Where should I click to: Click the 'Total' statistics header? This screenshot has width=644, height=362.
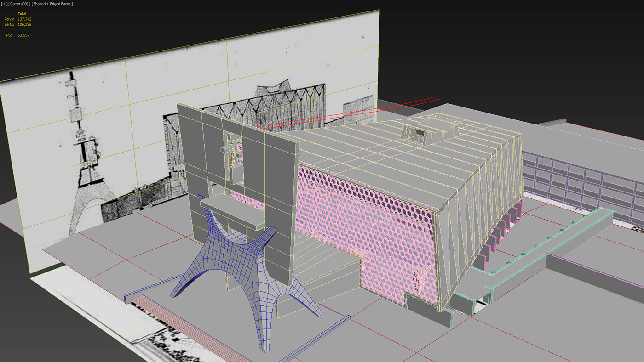pos(22,14)
